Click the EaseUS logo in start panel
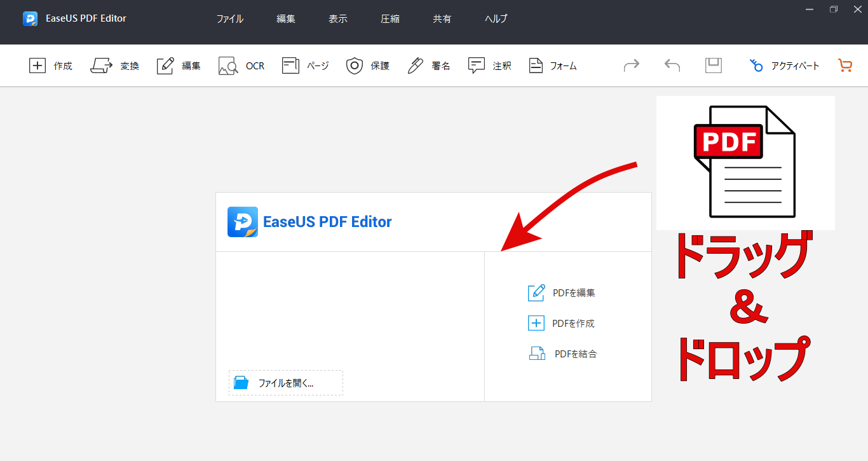 coord(243,222)
